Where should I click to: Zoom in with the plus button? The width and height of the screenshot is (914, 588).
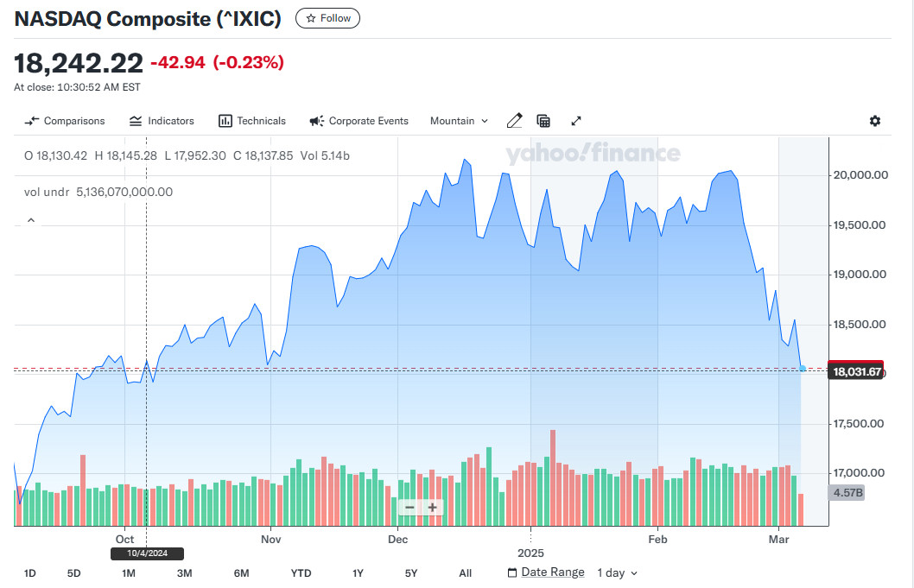point(433,508)
